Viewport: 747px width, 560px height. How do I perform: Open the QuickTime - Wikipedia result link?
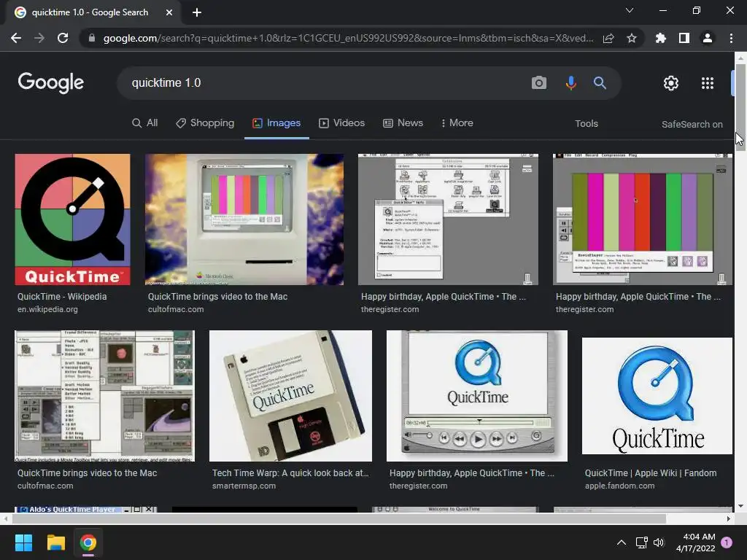coord(62,297)
